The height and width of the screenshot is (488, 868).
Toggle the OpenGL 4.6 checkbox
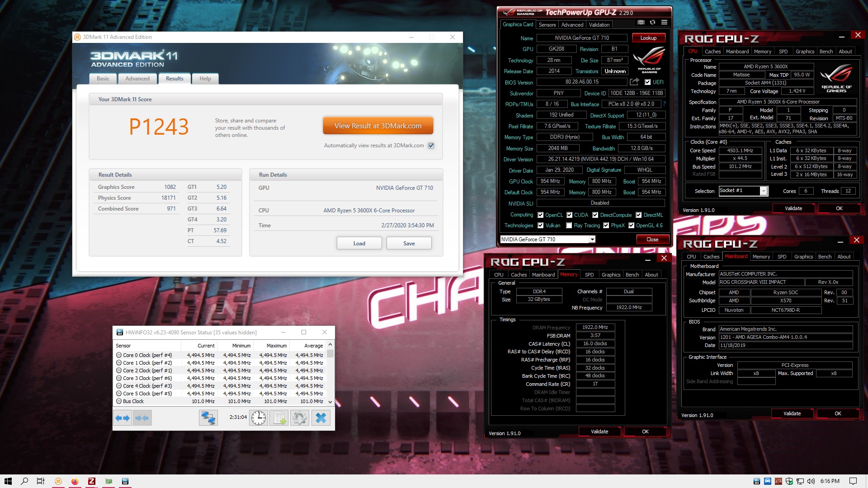click(x=632, y=225)
